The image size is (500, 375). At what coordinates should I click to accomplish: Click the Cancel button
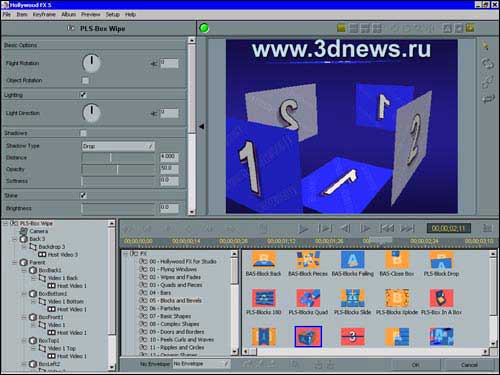tap(469, 365)
